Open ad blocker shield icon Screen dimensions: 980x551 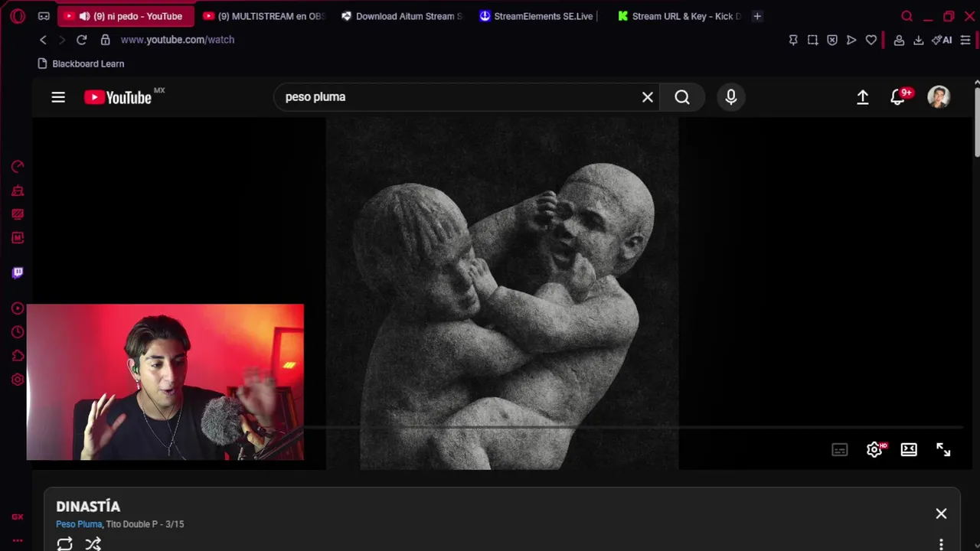click(x=832, y=40)
